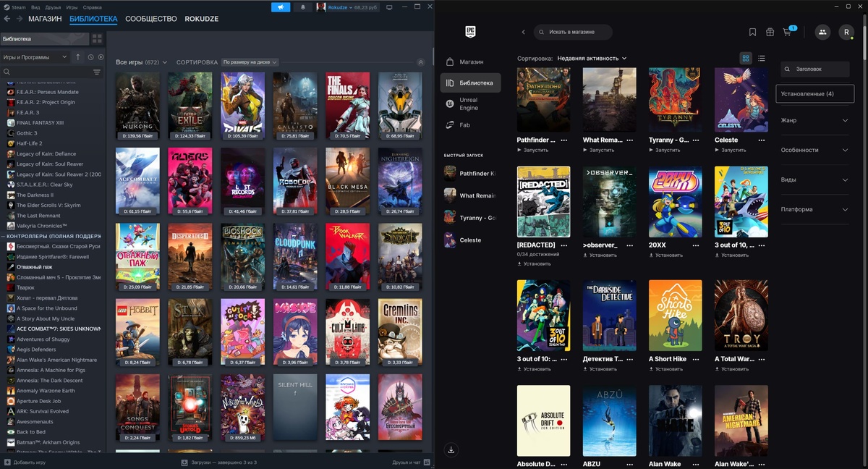Open Steam sort by disk size dropdown

250,62
